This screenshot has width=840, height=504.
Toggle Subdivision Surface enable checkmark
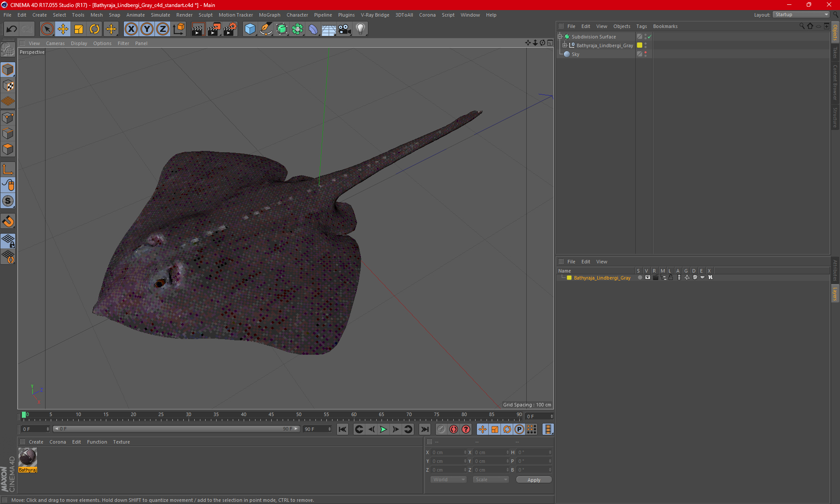point(650,37)
